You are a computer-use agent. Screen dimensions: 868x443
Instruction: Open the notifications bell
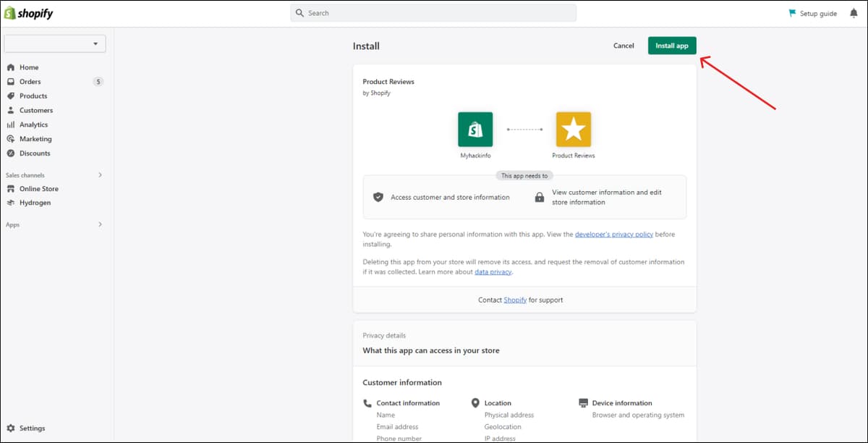[854, 13]
